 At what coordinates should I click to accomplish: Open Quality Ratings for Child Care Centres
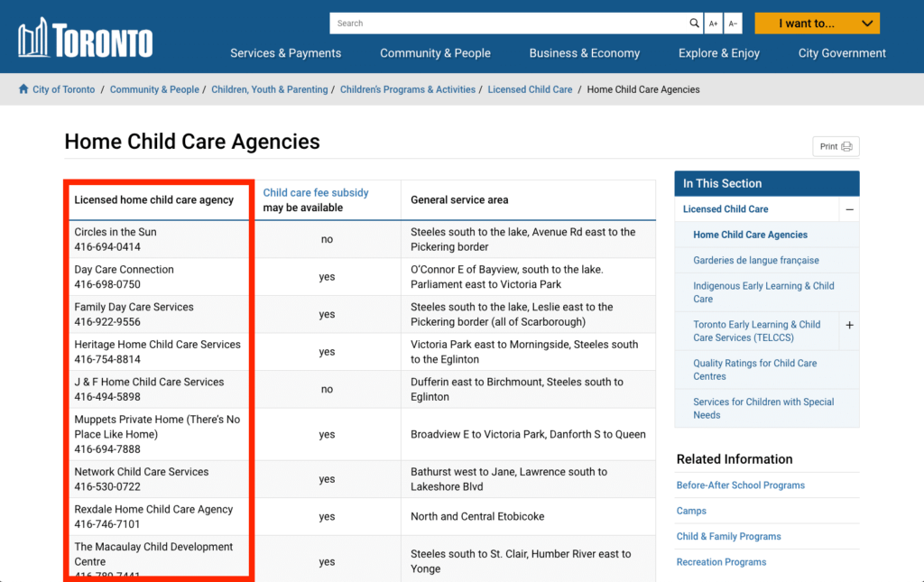[x=755, y=370]
